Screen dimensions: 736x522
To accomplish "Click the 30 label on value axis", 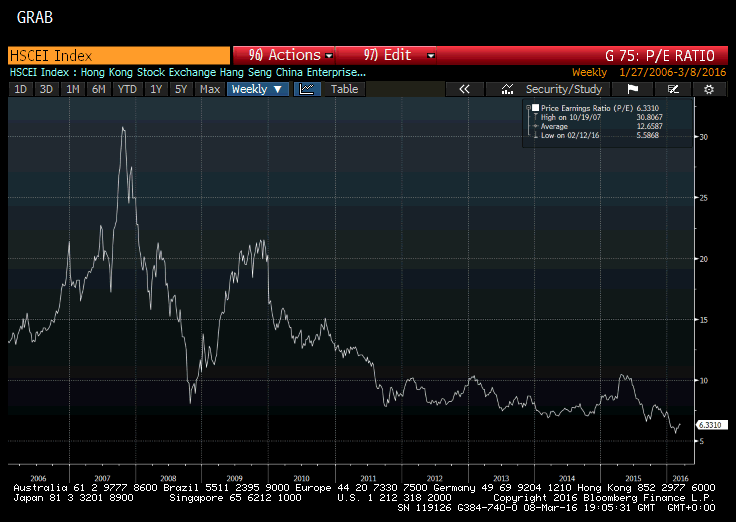I will click(704, 137).
